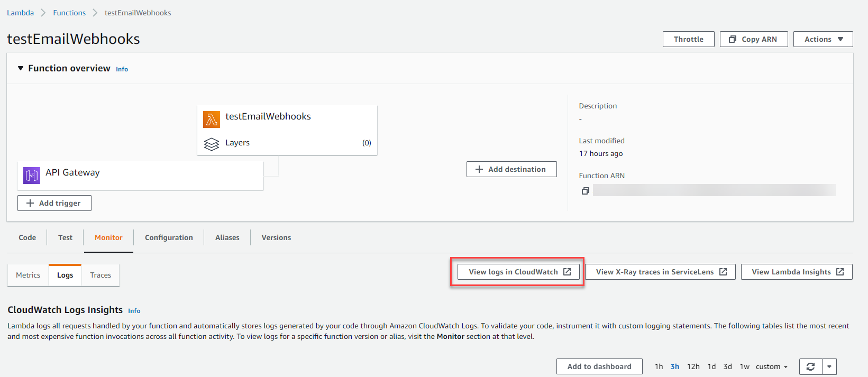The image size is (868, 377).
Task: Go to Lambda breadcrumb link
Action: point(20,13)
